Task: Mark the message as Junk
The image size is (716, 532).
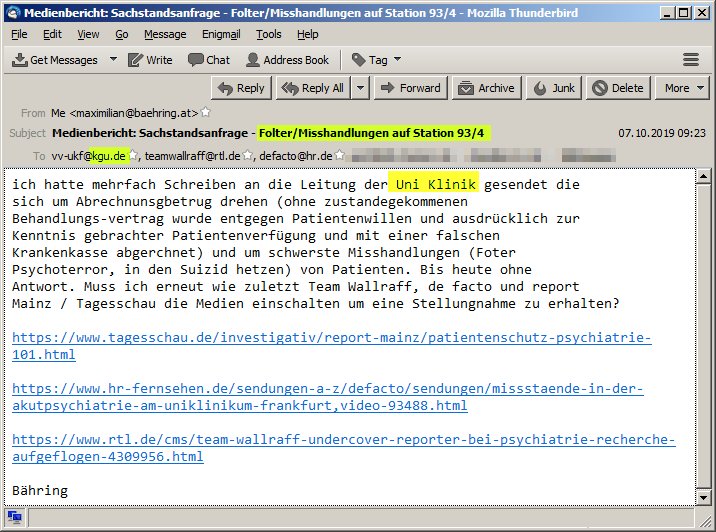Action: (x=554, y=88)
